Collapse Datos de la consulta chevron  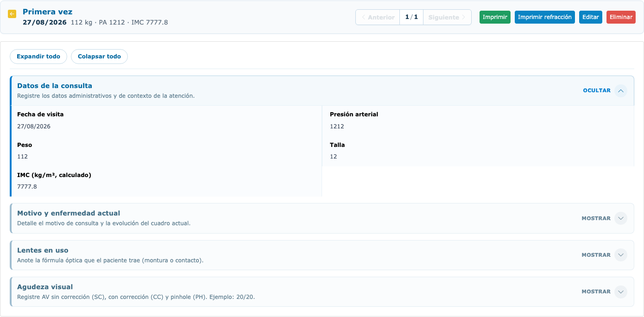click(621, 91)
